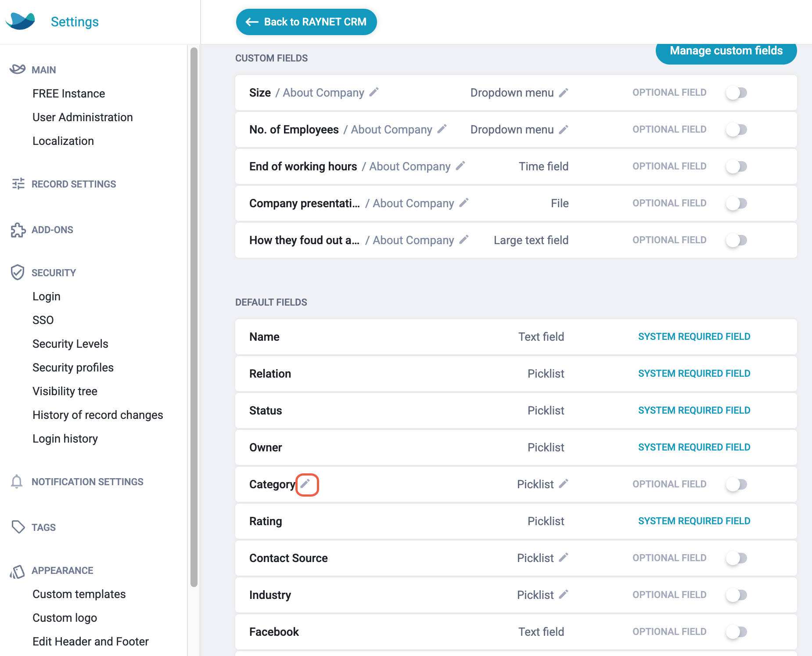The height and width of the screenshot is (656, 812).
Task: Click pencil beside No. of Employees name
Action: (x=442, y=129)
